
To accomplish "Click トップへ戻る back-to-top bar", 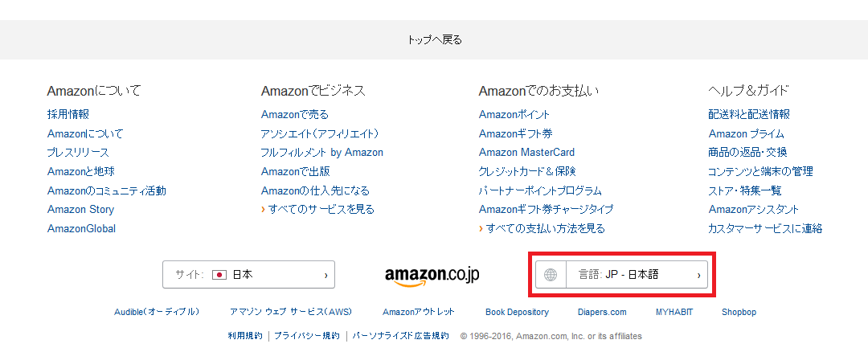I will [x=434, y=39].
